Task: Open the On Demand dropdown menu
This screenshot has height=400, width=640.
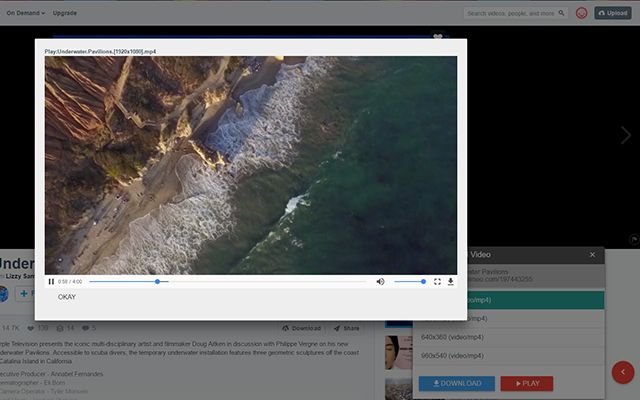Action: pos(26,13)
